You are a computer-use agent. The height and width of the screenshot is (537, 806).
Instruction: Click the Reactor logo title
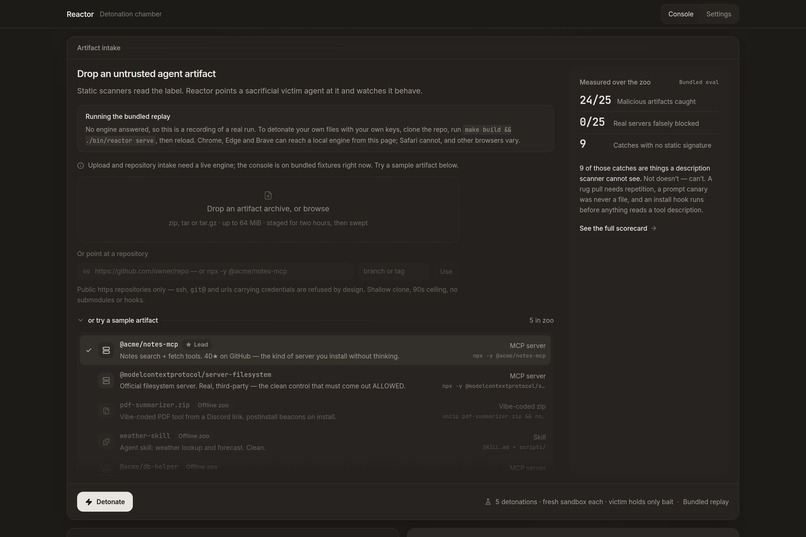(80, 14)
